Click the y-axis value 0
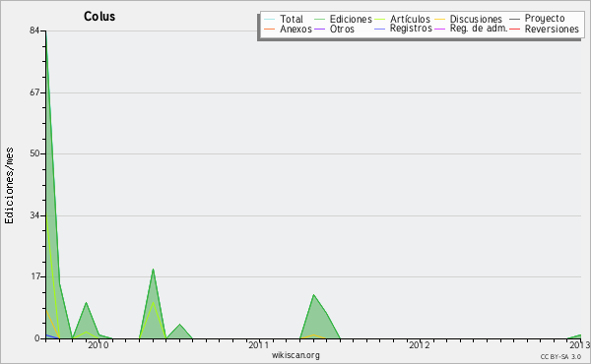This screenshot has height=364, width=591. point(37,338)
